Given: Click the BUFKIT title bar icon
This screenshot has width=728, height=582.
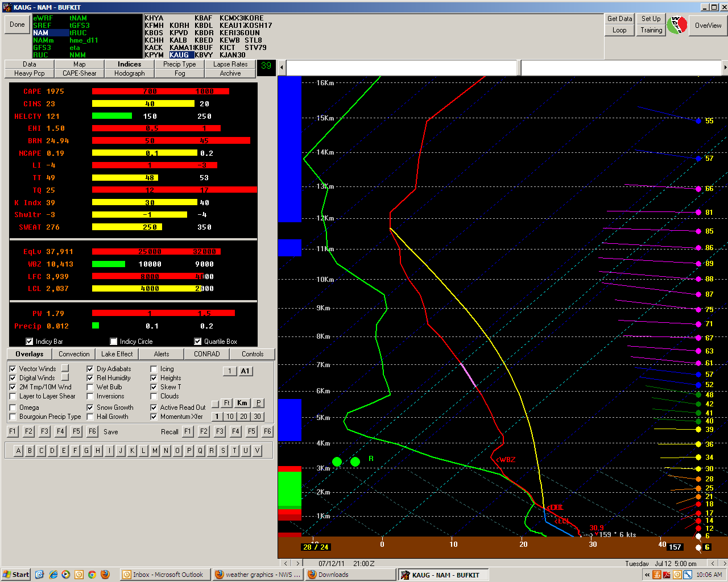Looking at the screenshot, I should tap(7, 7).
